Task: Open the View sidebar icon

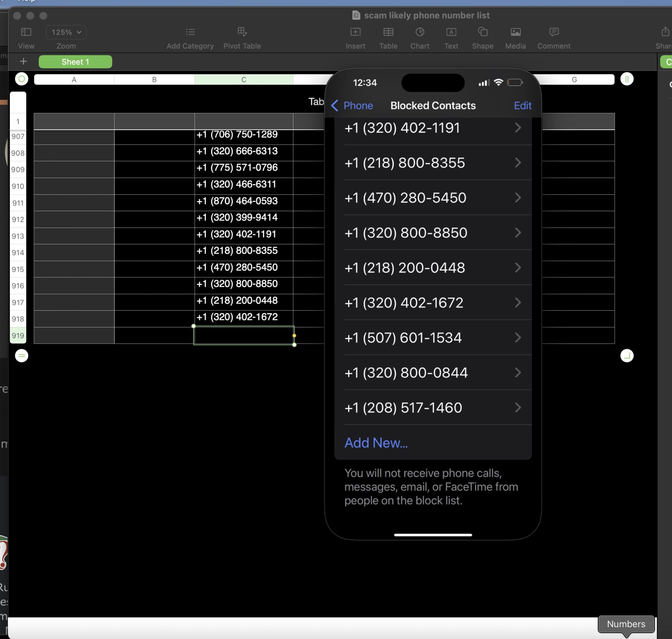Action: pyautogui.click(x=26, y=32)
